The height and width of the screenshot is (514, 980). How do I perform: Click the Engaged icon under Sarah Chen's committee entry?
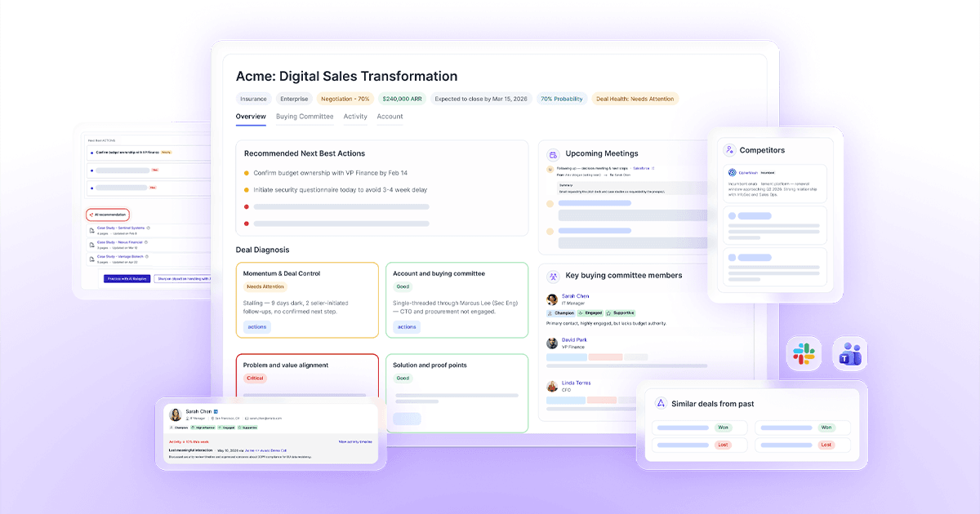[x=581, y=312]
